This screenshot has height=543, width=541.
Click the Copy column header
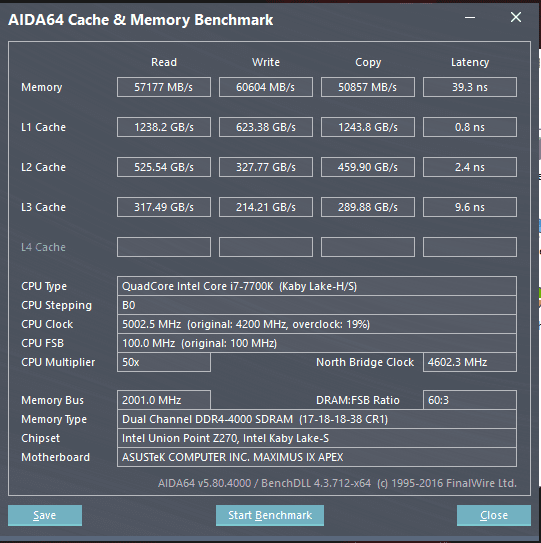pos(368,63)
